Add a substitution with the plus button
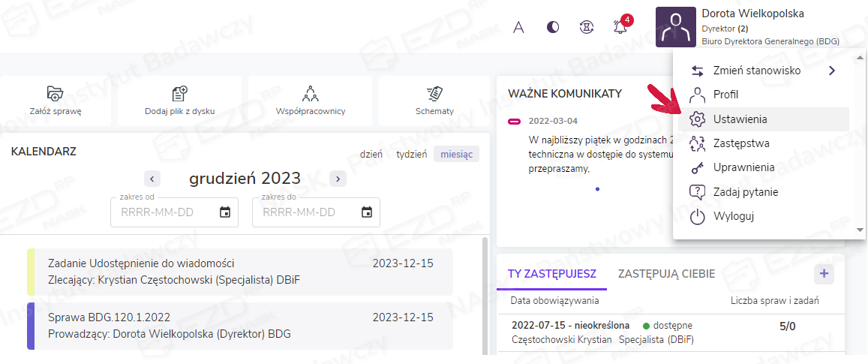This screenshot has height=364, width=868. coord(824,273)
